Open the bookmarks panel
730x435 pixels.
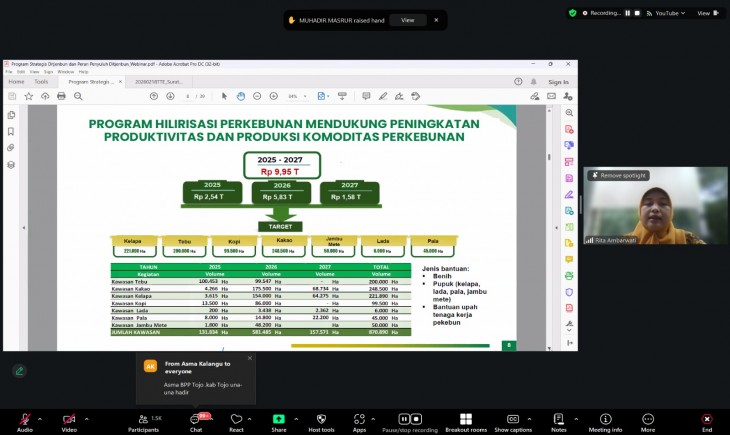pos(11,131)
